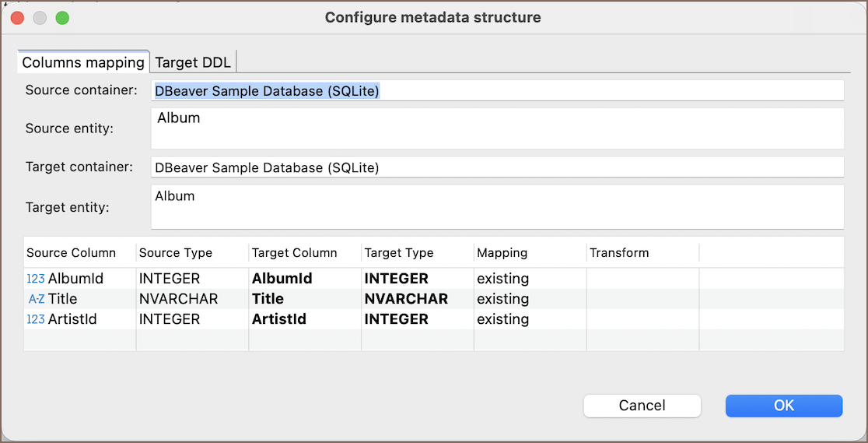Focus the Source entity field showing Album

click(x=497, y=128)
